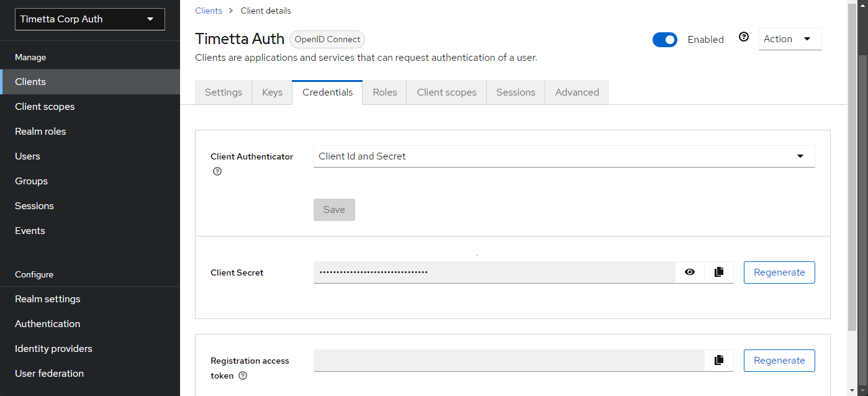Open the Advanced tab

577,92
